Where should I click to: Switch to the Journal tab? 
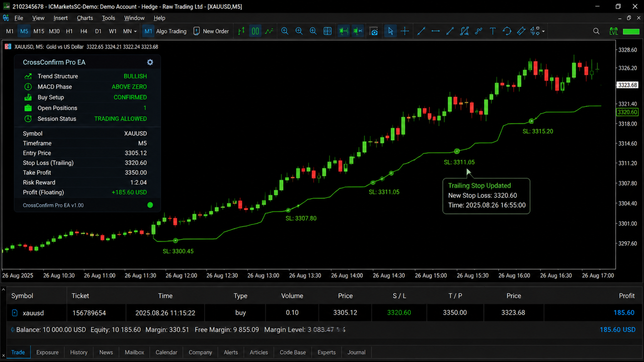[356, 352]
